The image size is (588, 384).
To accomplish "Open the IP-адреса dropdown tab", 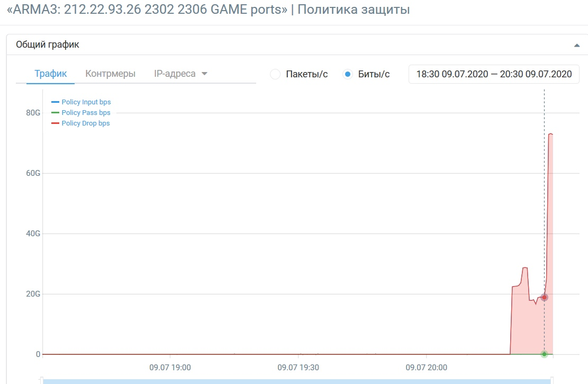I will click(x=180, y=74).
